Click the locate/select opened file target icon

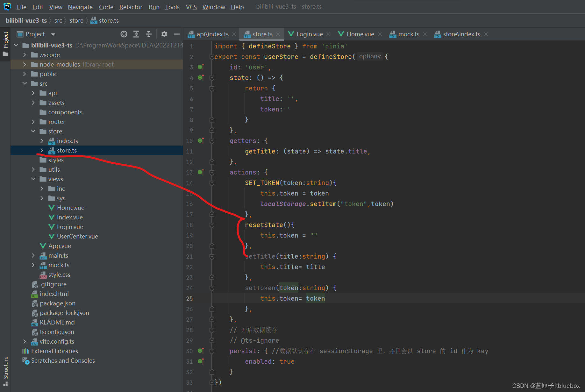(124, 34)
